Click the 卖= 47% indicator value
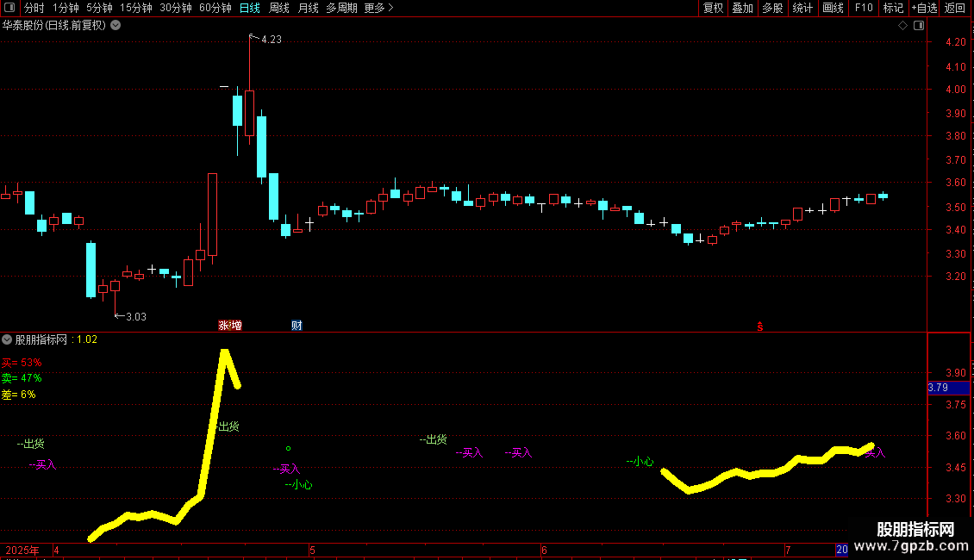This screenshot has height=560, width=974. [22, 378]
